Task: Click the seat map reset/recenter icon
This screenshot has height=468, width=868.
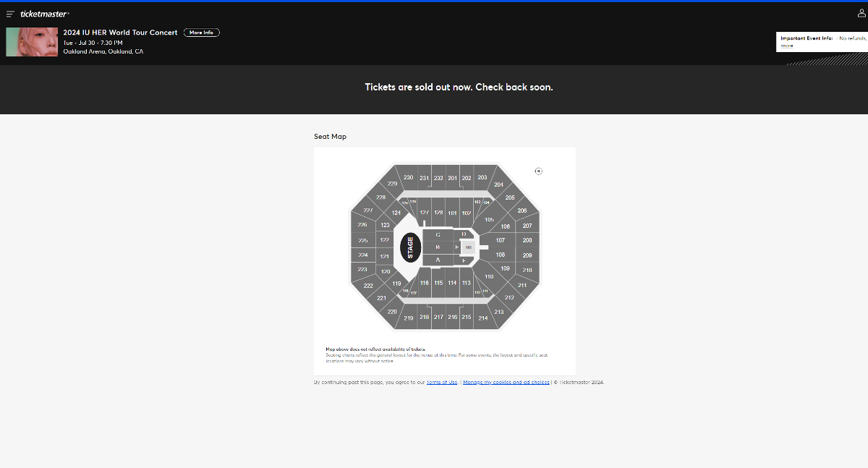Action: point(538,171)
